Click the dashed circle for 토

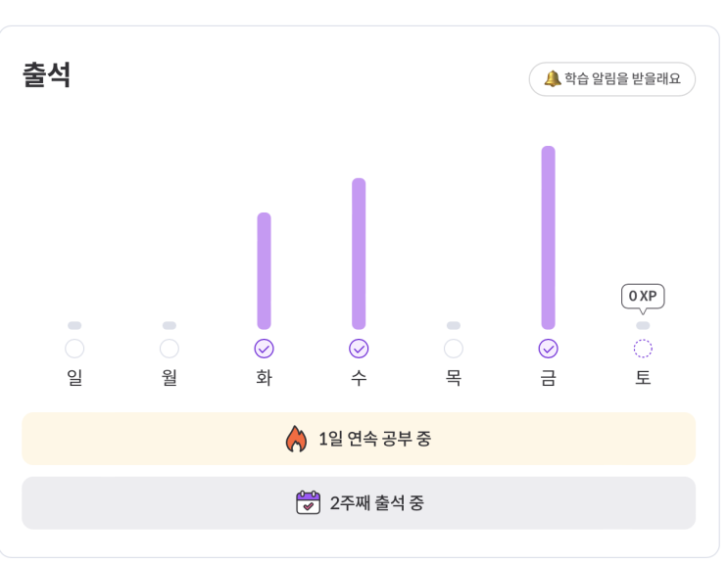643,349
